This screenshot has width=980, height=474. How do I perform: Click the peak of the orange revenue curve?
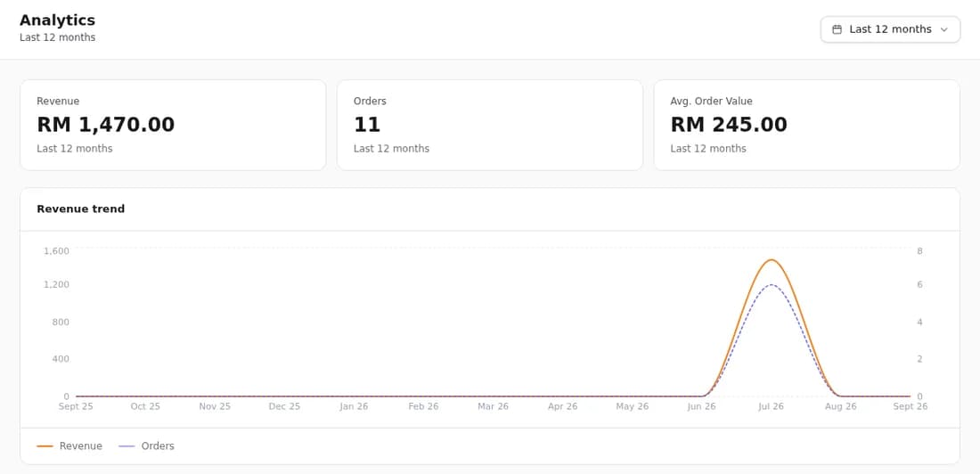pos(772,259)
